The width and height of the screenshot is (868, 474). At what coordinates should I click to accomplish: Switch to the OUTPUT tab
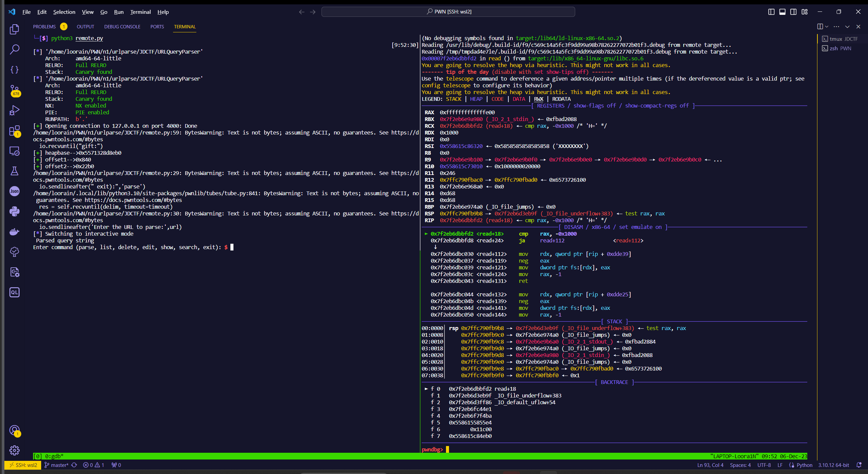pos(85,27)
